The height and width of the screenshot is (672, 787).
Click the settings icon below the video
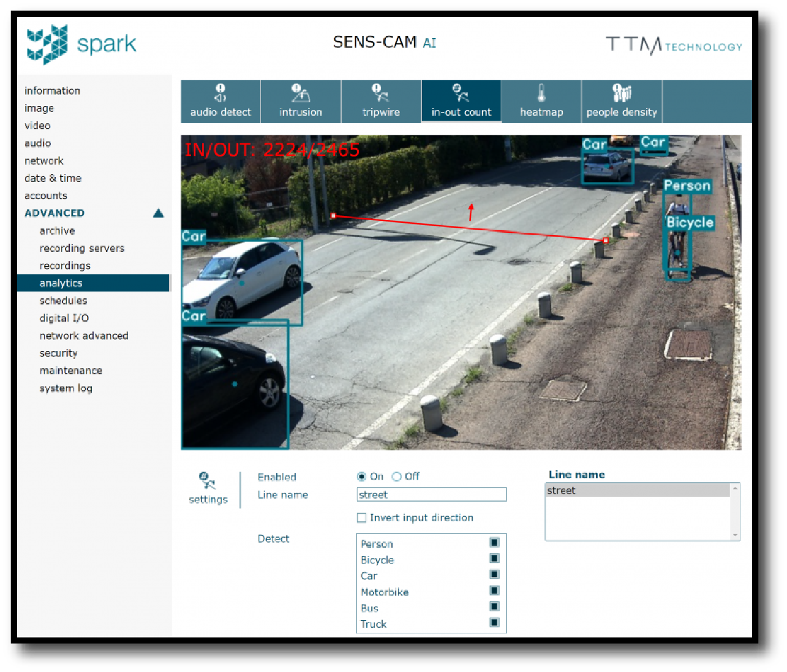pos(208,481)
